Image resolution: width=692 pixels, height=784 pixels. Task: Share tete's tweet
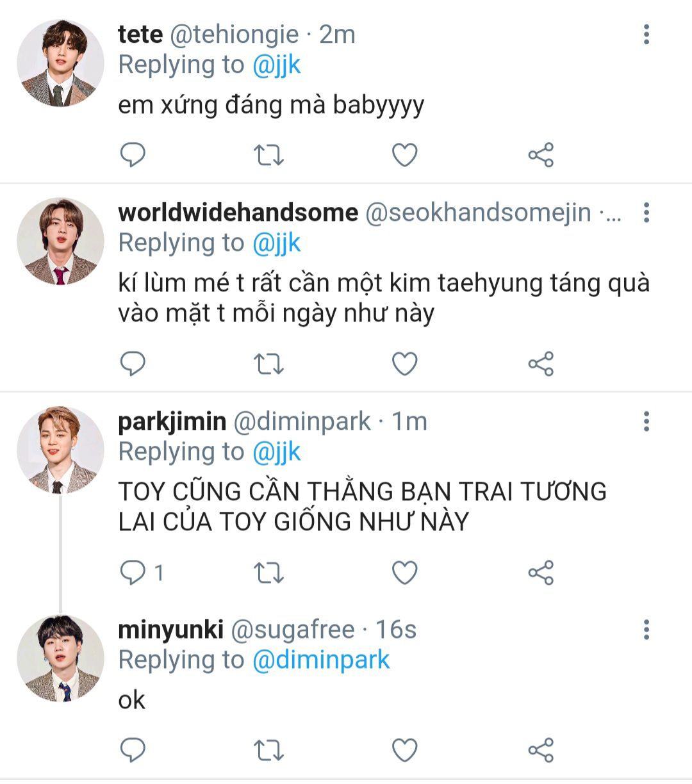point(541,155)
